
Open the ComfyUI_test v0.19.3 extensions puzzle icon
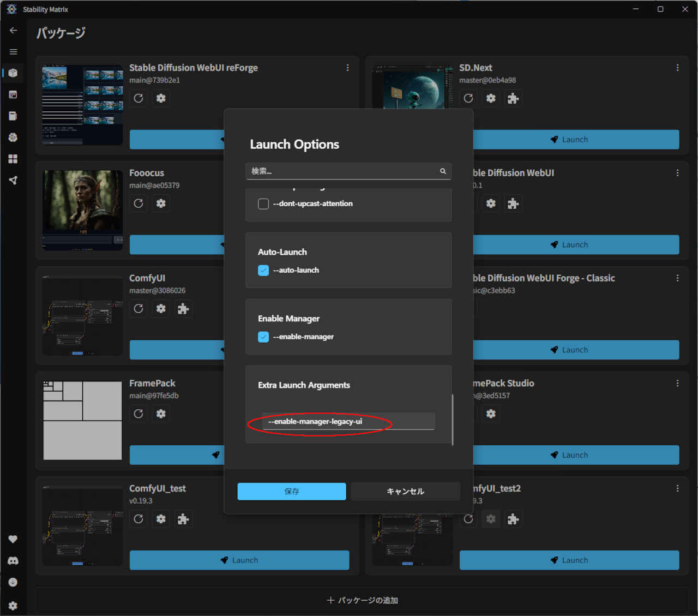click(x=183, y=519)
